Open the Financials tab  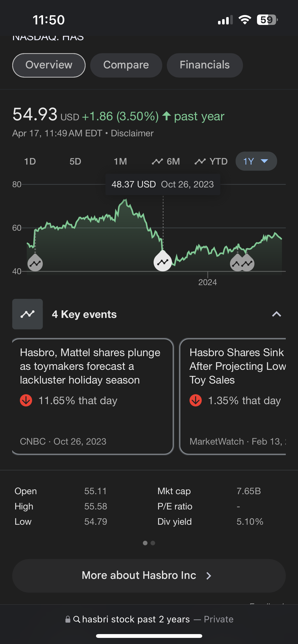click(205, 65)
